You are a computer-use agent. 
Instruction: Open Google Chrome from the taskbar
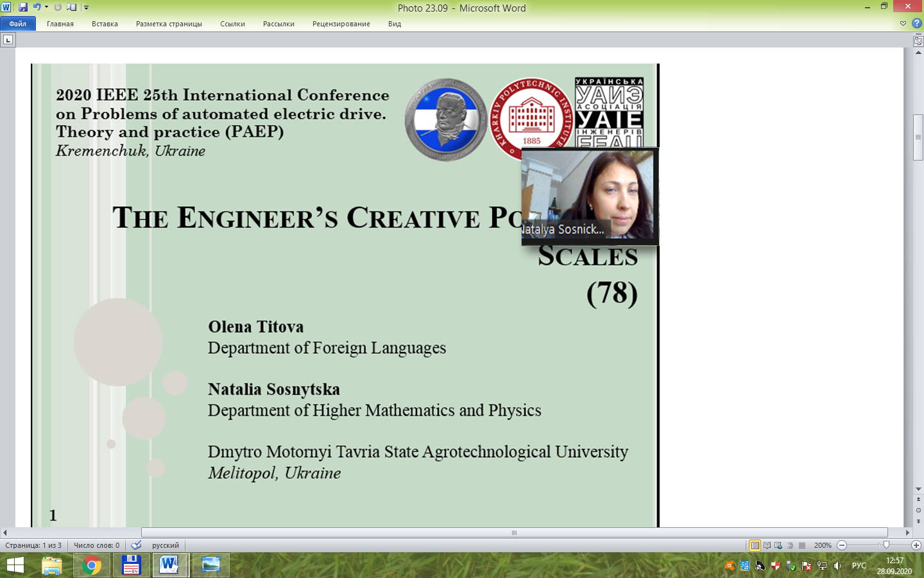pyautogui.click(x=92, y=565)
